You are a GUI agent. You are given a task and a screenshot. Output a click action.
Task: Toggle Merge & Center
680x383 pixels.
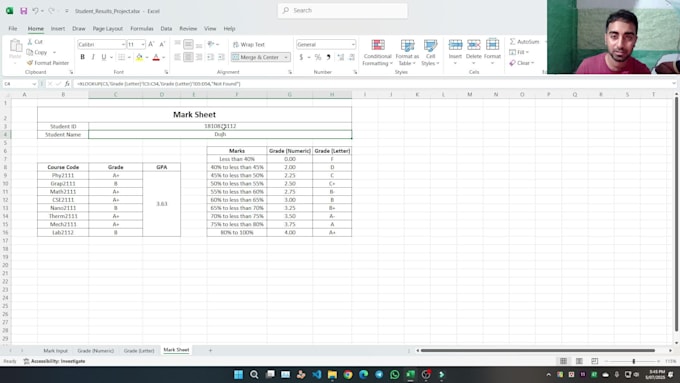pos(256,57)
